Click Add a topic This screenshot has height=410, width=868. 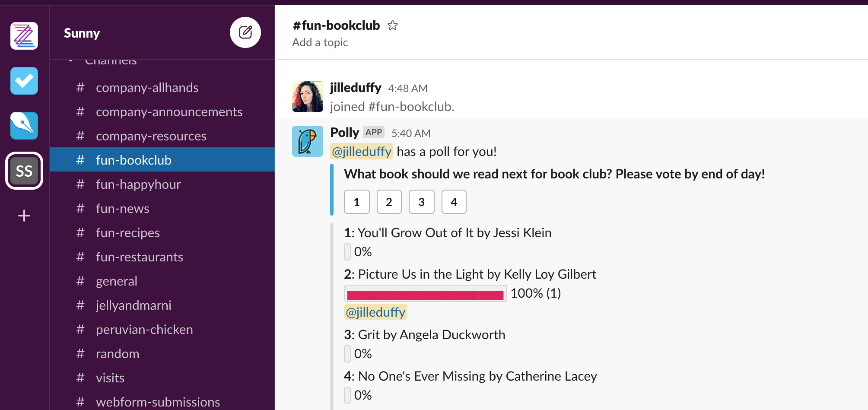click(320, 42)
